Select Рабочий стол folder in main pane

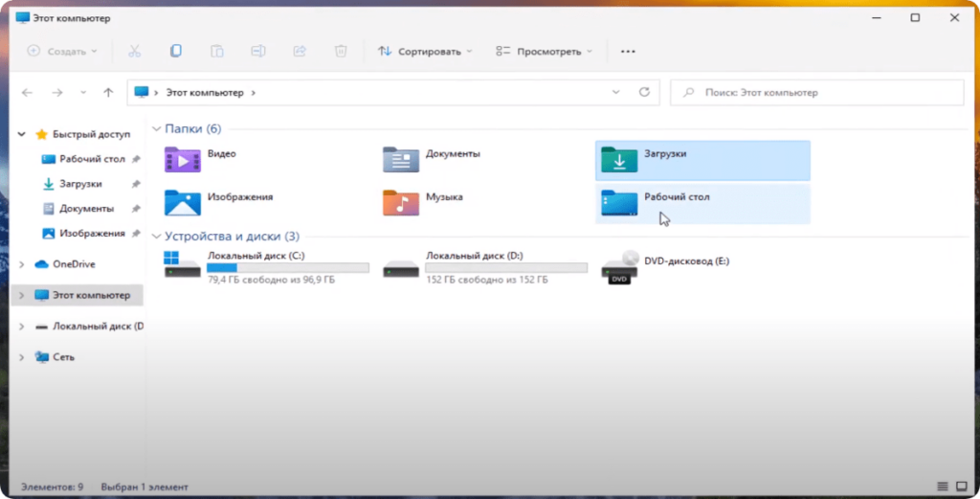702,204
